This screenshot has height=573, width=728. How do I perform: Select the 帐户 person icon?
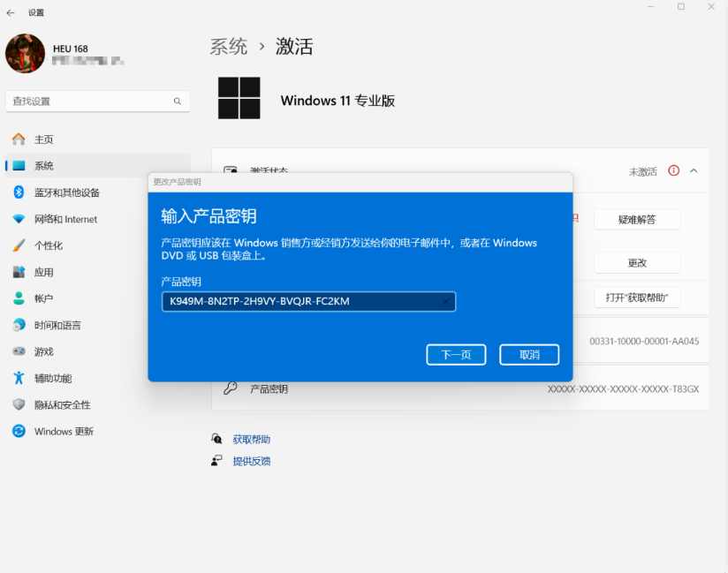pos(19,298)
